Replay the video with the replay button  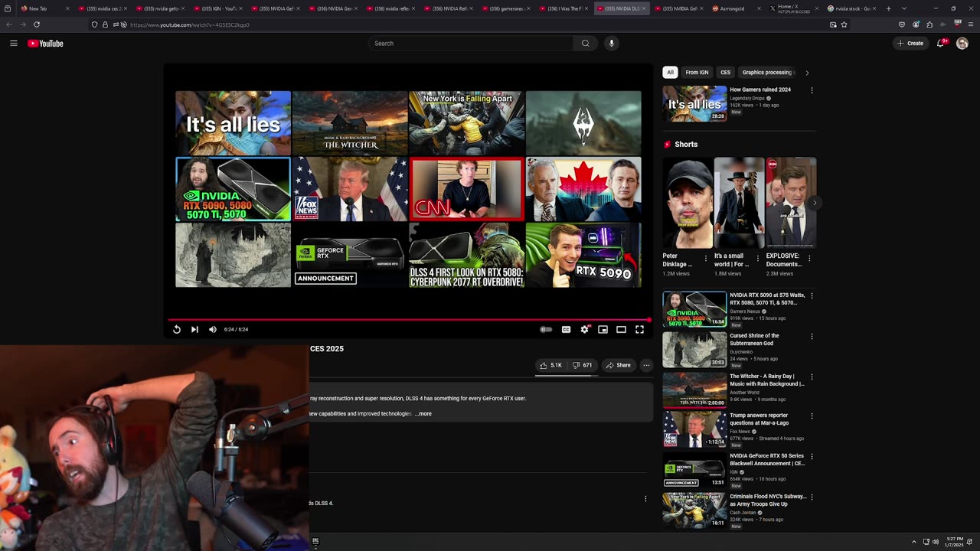pyautogui.click(x=177, y=329)
